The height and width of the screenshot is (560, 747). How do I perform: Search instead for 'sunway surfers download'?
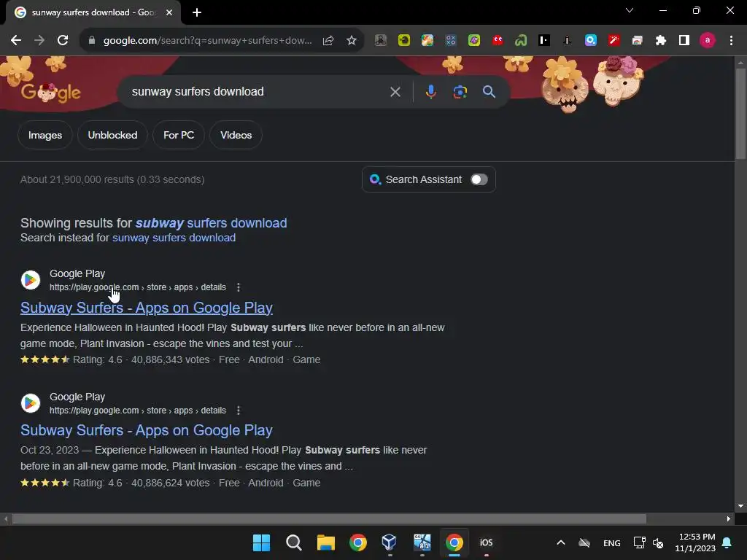[x=174, y=238]
